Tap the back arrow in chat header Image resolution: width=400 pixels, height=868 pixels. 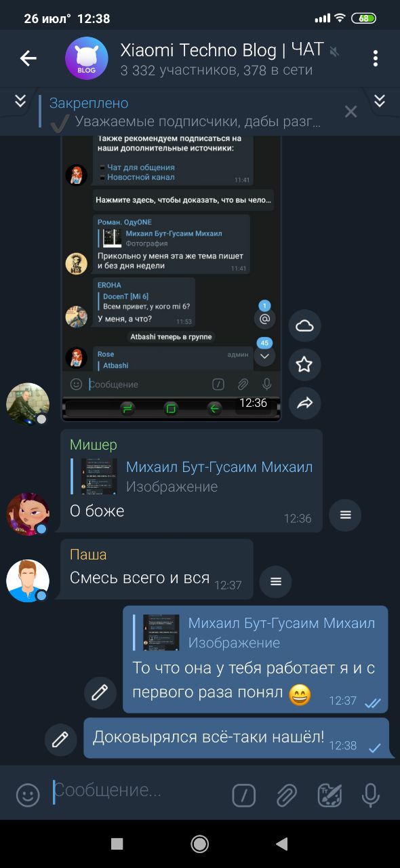[28, 58]
